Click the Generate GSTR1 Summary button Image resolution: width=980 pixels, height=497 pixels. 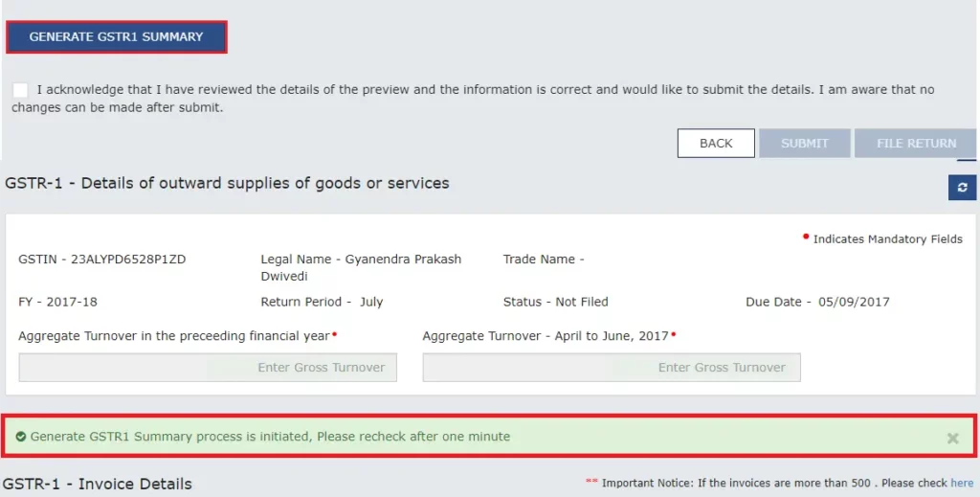coord(116,37)
